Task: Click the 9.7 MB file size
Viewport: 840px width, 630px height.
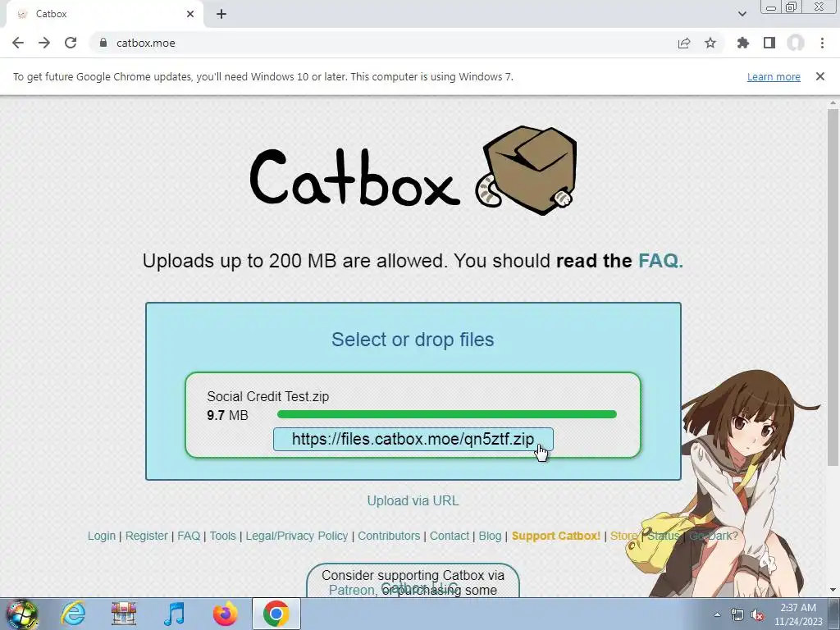Action: (x=227, y=415)
